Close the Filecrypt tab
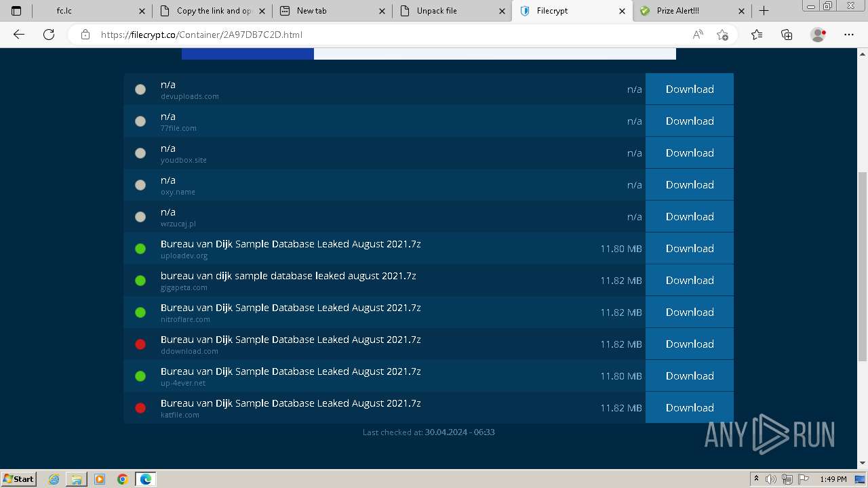The height and width of the screenshot is (488, 868). click(623, 11)
